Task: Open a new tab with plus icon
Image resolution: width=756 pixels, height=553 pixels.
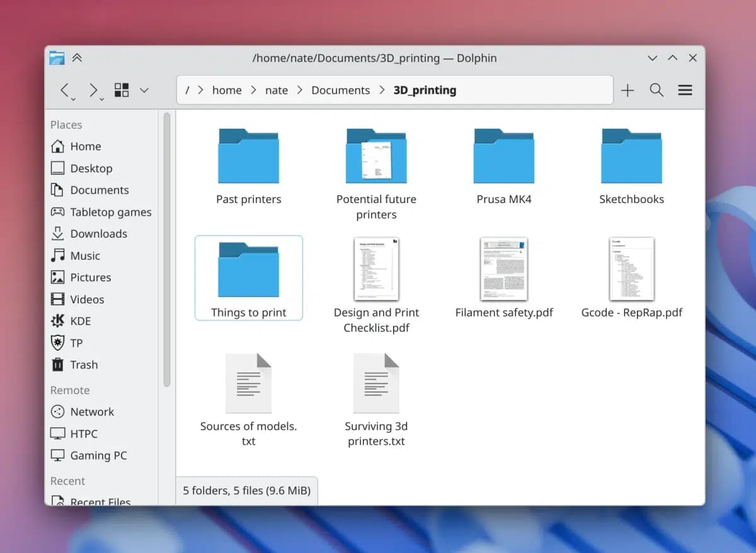Action: point(627,90)
